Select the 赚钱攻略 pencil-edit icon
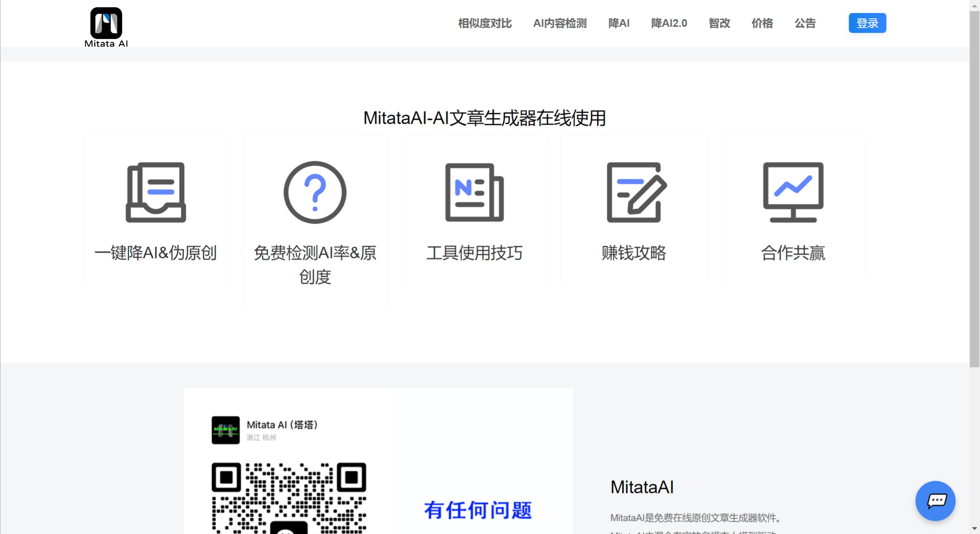The height and width of the screenshot is (534, 980). [634, 192]
